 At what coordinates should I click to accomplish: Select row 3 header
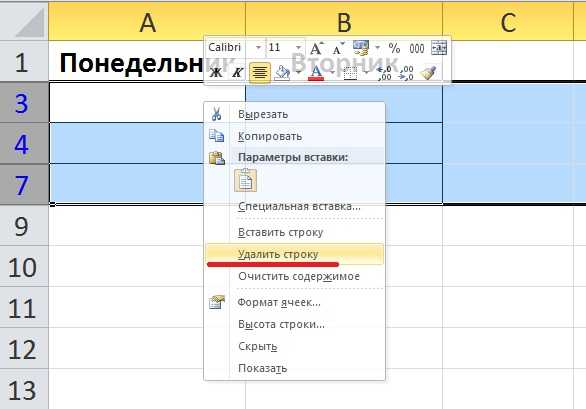click(24, 102)
